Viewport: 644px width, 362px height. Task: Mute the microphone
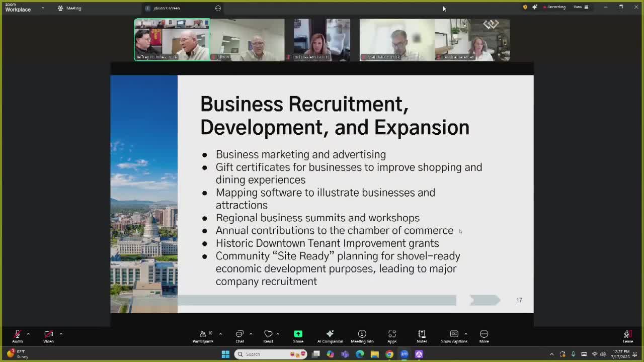tap(17, 333)
